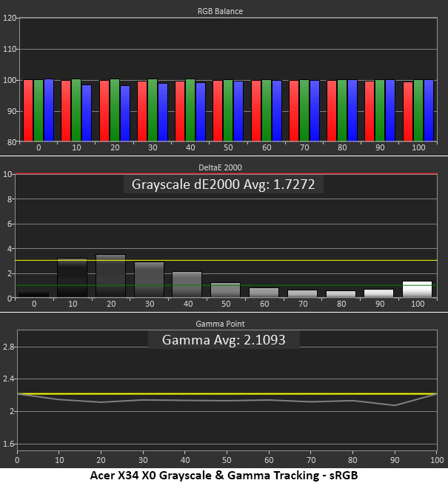This screenshot has width=448, height=483.
Task: Click the blue bar at 80 in RGB Balance
Action: [352, 110]
